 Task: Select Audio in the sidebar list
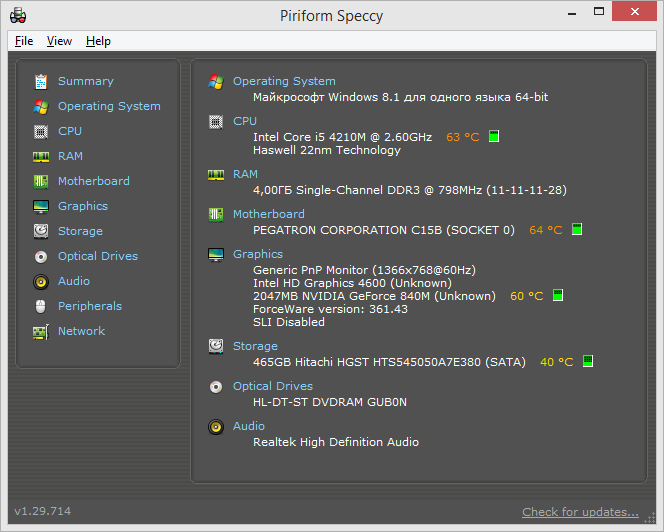point(74,281)
